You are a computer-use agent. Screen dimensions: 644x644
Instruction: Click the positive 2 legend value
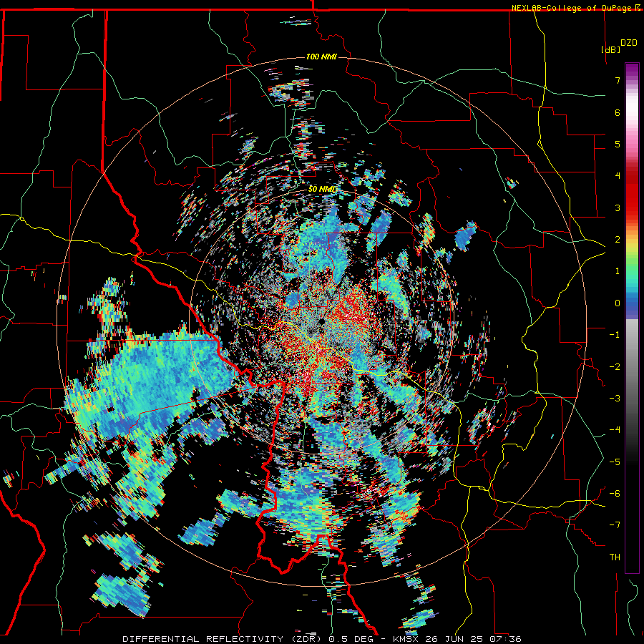click(x=618, y=240)
